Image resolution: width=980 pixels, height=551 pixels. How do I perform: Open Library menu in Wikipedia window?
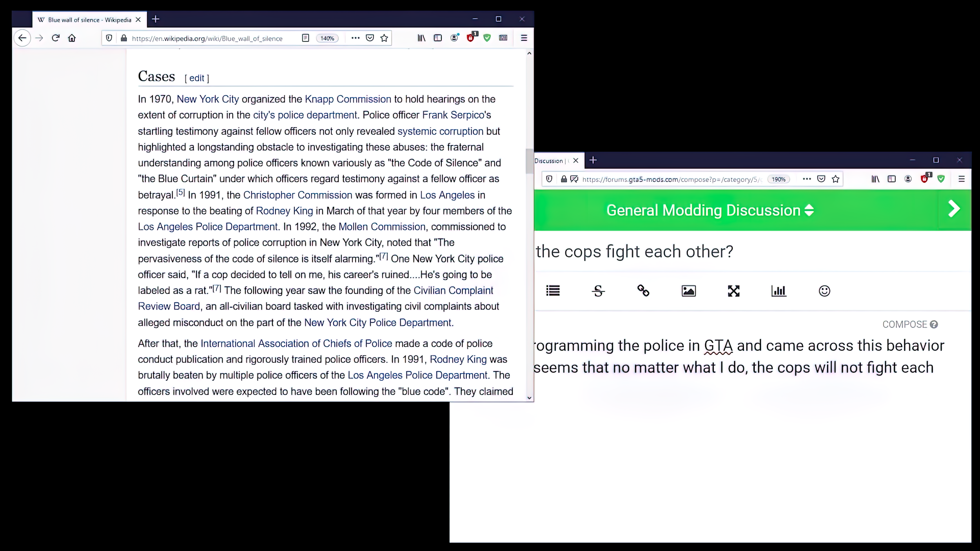(x=421, y=38)
